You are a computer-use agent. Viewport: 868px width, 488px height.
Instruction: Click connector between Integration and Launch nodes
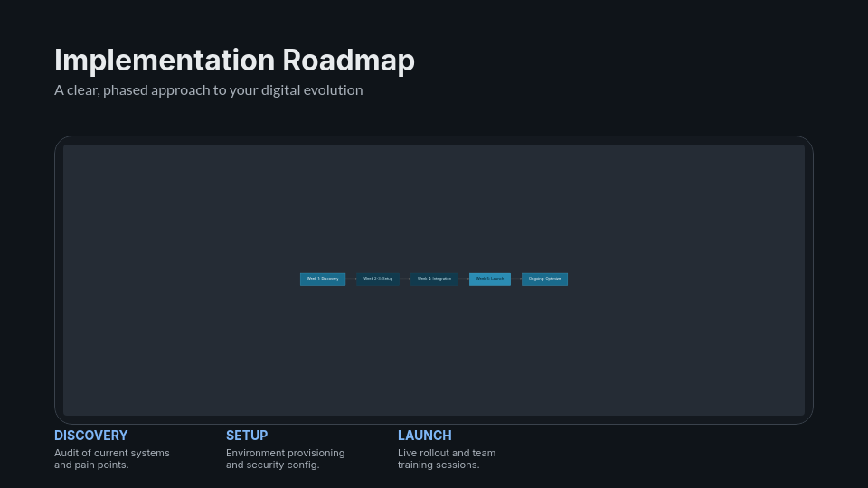tap(464, 279)
